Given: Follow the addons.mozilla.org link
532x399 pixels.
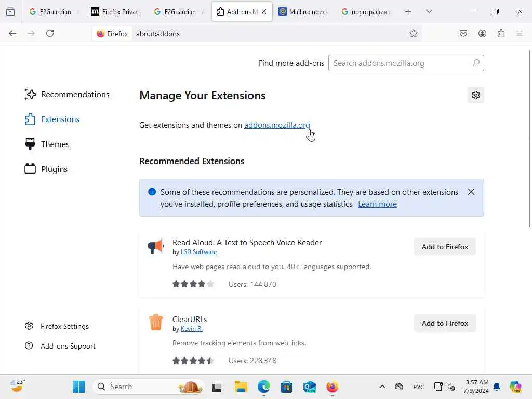Looking at the screenshot, I should (x=277, y=125).
